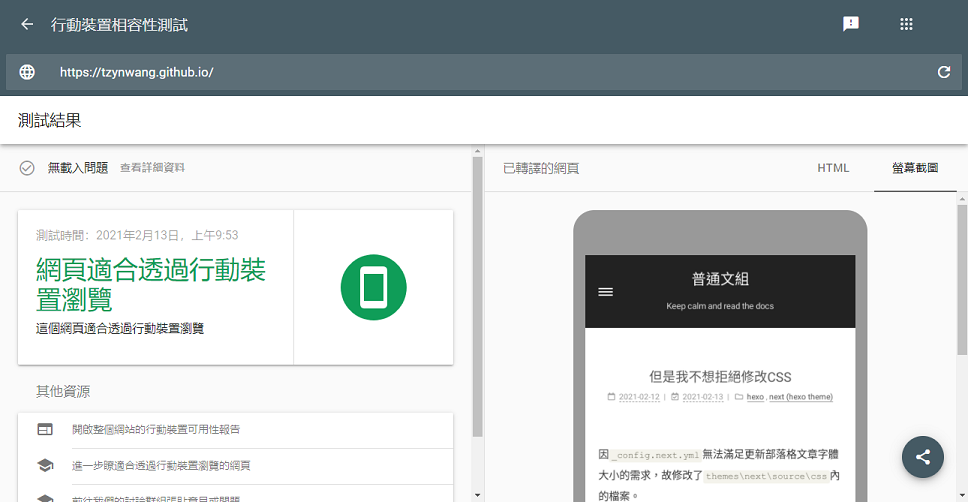Click the back arrow in the header
This screenshot has height=502, width=968.
27,24
